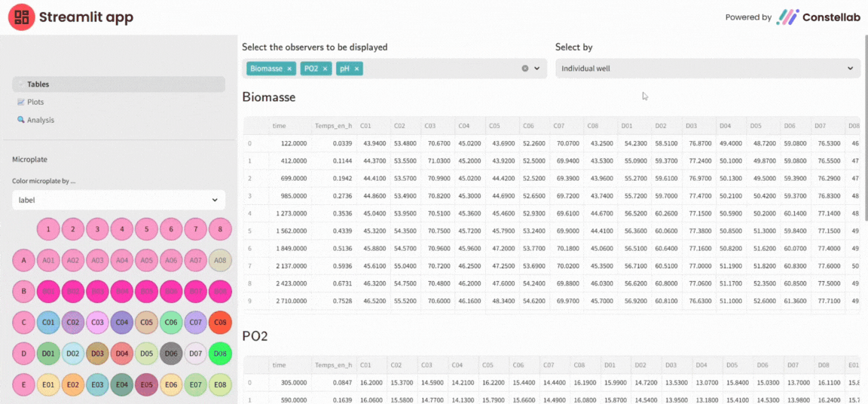The height and width of the screenshot is (404, 868).
Task: Click the dark grey D06 well swatch
Action: point(171,353)
